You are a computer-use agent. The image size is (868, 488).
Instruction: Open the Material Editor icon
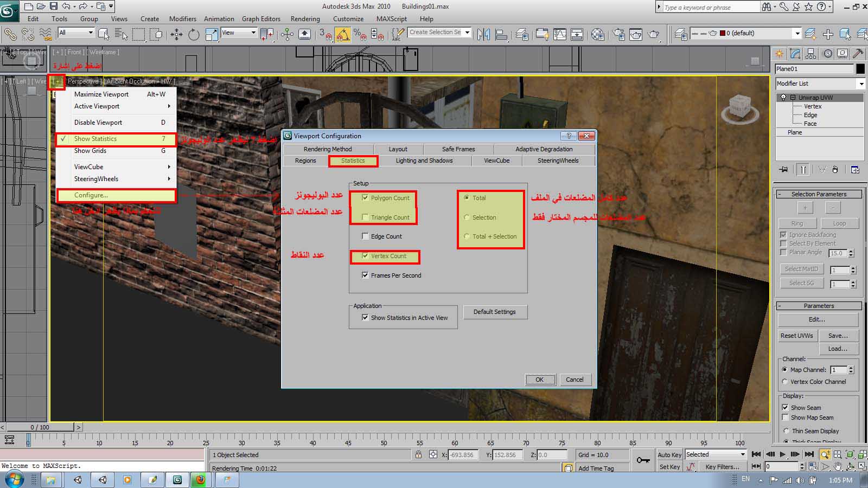[598, 34]
